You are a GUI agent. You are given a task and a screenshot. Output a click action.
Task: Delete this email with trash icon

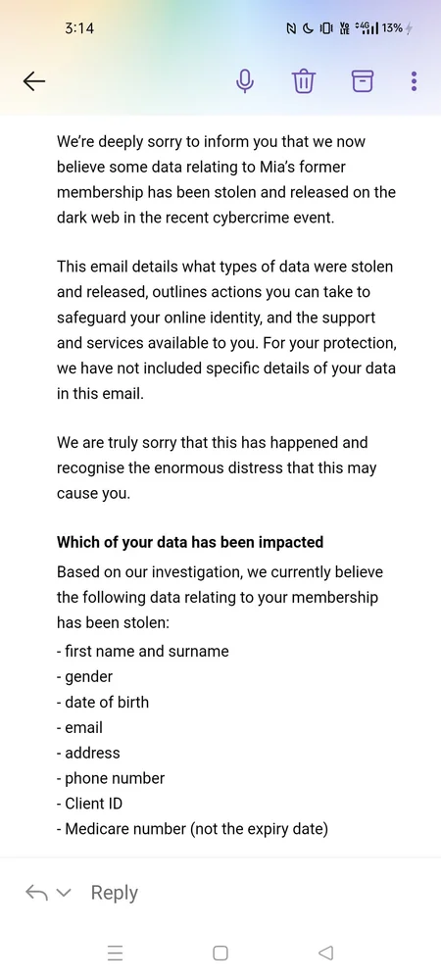(x=304, y=80)
